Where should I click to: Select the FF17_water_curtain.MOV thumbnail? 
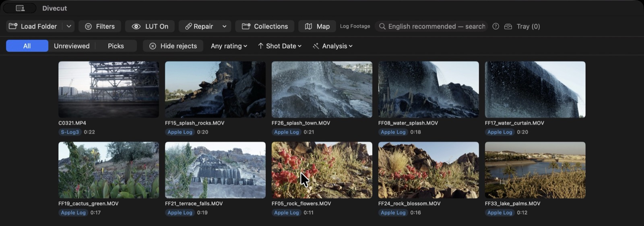click(535, 89)
